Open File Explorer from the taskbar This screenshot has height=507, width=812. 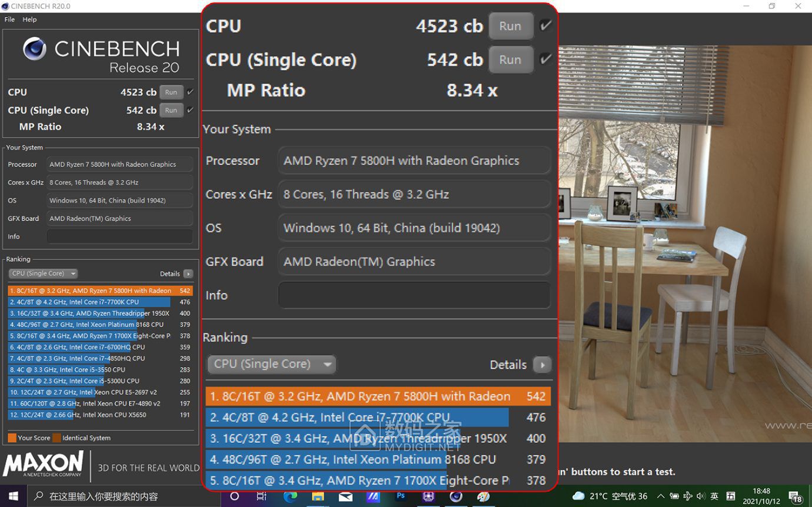(318, 496)
